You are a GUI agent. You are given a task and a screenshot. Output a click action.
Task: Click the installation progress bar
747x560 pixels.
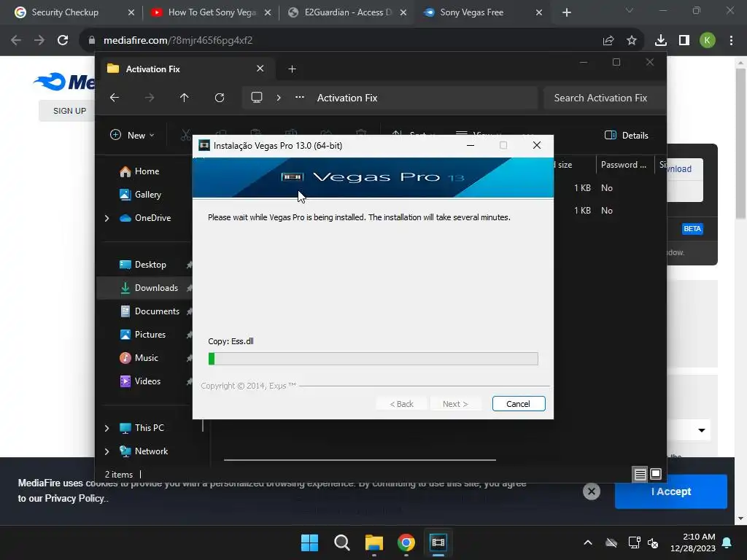point(373,359)
